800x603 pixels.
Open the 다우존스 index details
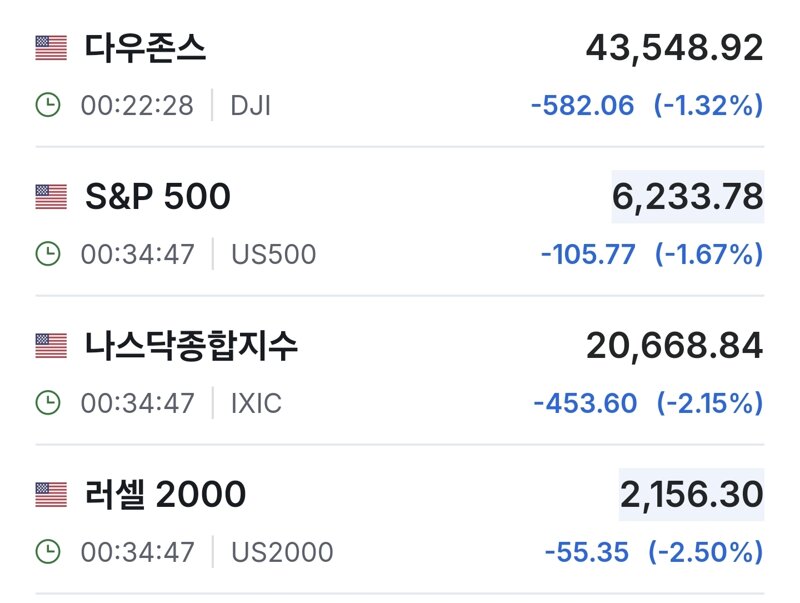pyautogui.click(x=145, y=48)
